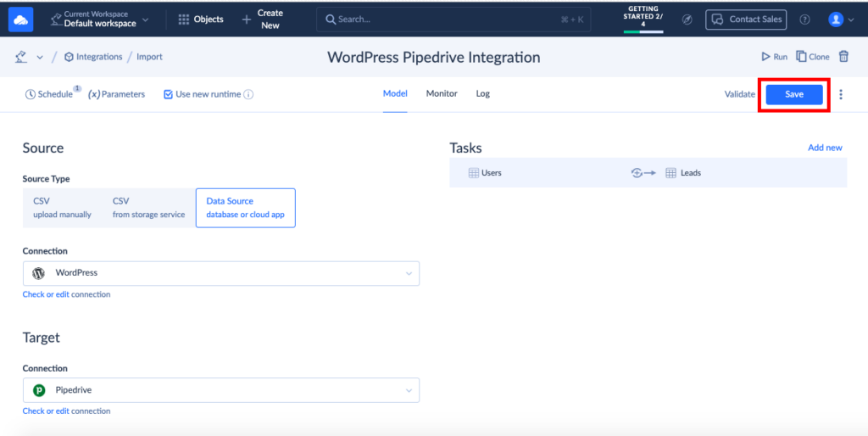Click the Pipedrive logo icon
This screenshot has width=868, height=436.
coord(39,390)
